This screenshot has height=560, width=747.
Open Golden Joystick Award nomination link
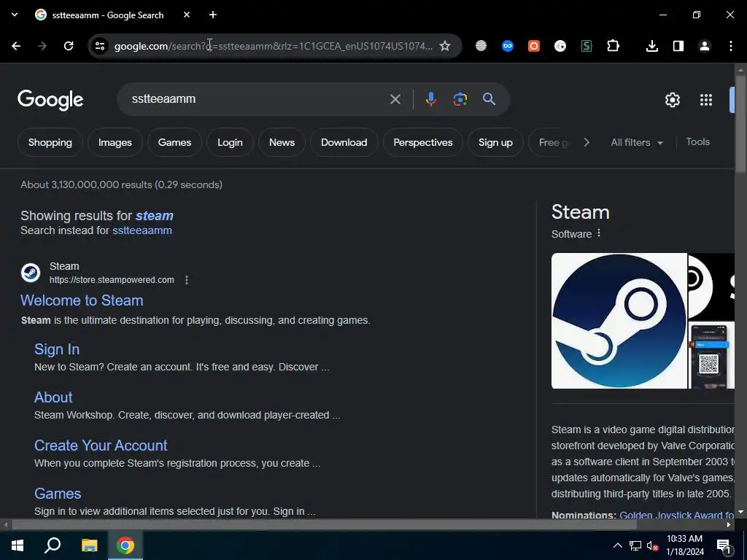click(676, 515)
